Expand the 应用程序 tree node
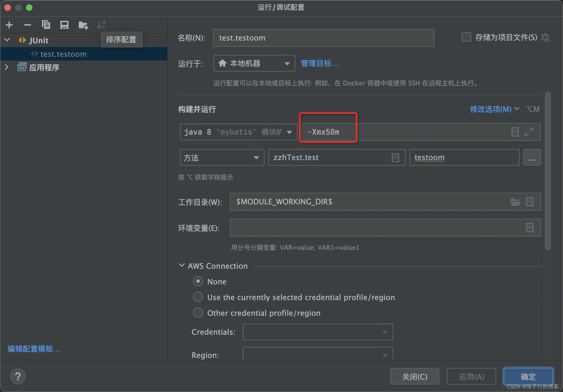The height and width of the screenshot is (392, 563). point(7,67)
